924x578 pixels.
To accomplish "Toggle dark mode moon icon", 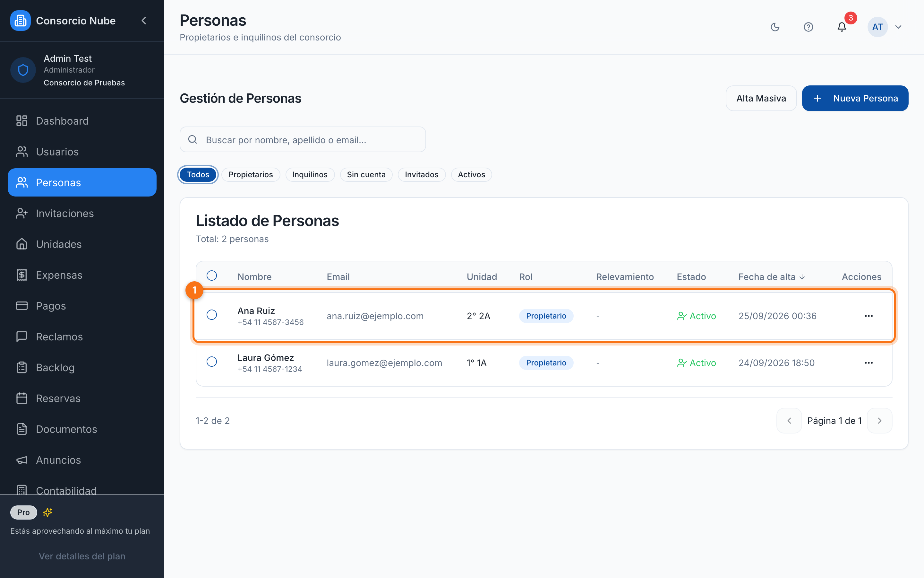I will pos(775,27).
